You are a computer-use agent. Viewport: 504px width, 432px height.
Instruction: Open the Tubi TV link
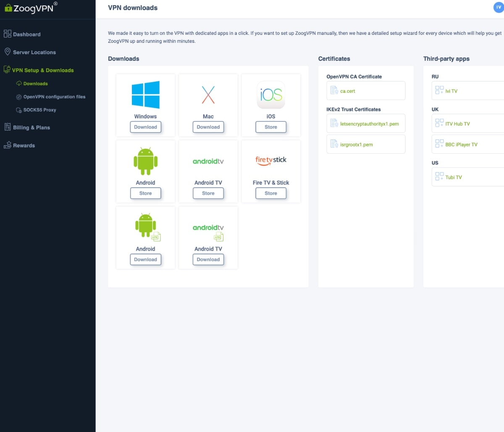click(x=468, y=177)
